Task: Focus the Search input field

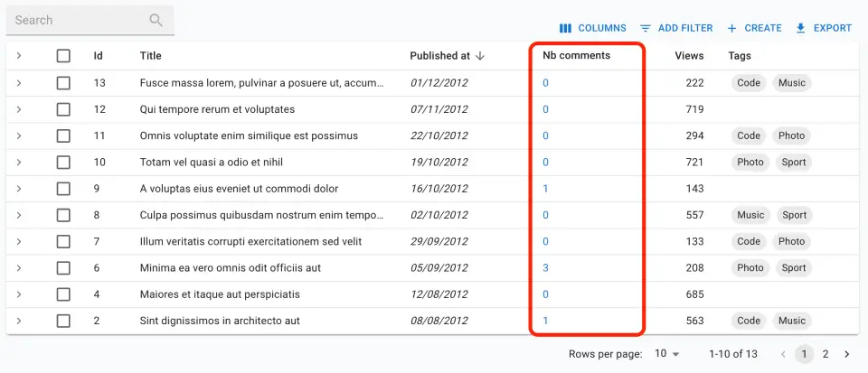Action: coord(77,20)
